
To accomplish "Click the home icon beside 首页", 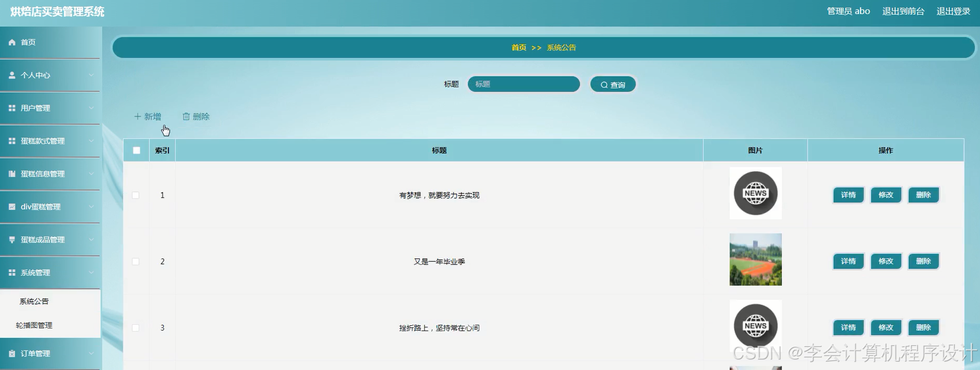I will [x=12, y=42].
